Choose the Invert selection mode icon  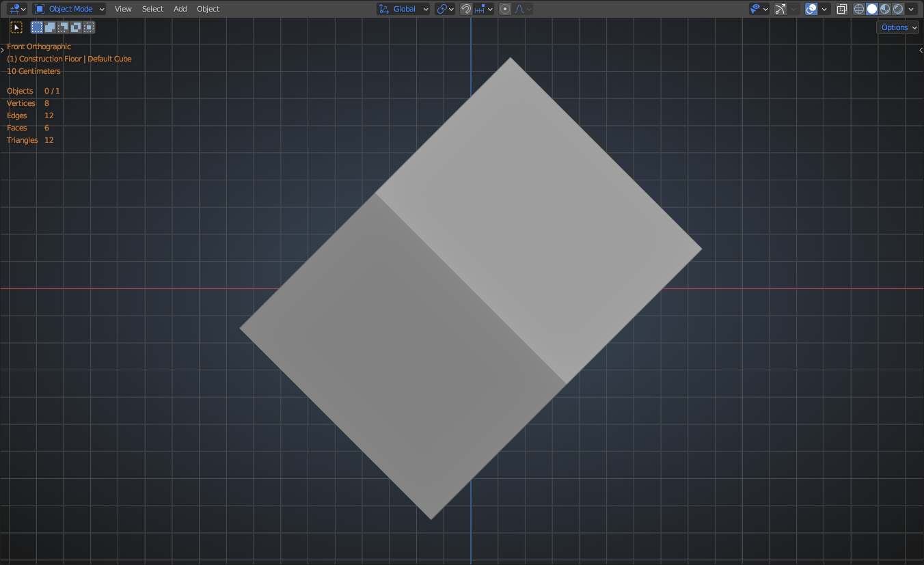point(76,27)
